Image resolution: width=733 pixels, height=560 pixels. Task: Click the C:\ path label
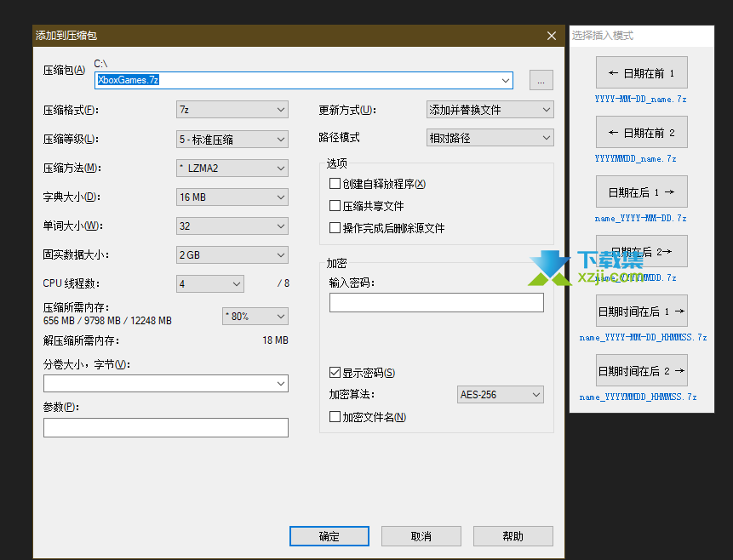[x=100, y=64]
